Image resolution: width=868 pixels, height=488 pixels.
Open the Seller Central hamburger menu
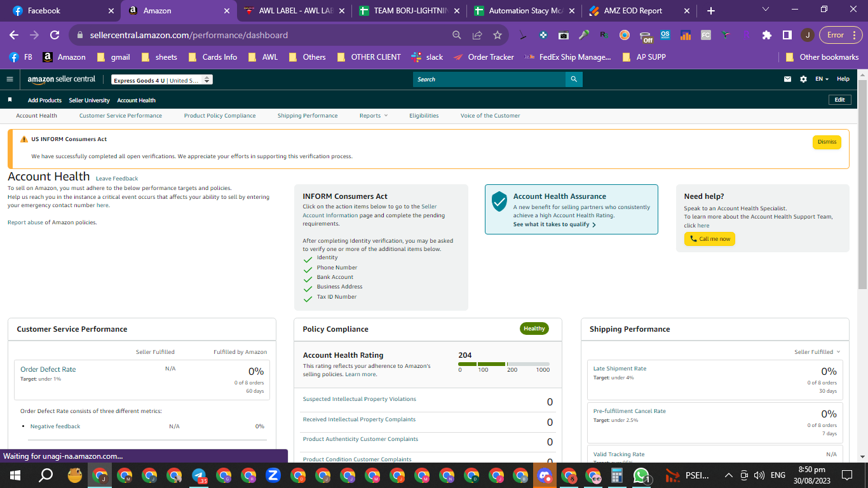tap(10, 79)
